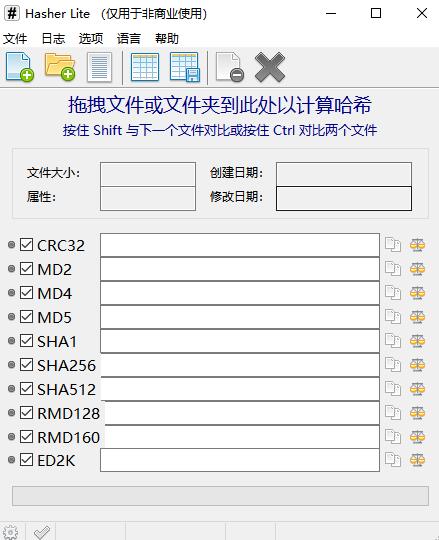Click the add folder toolbar icon
This screenshot has height=540, width=439.
[60, 67]
